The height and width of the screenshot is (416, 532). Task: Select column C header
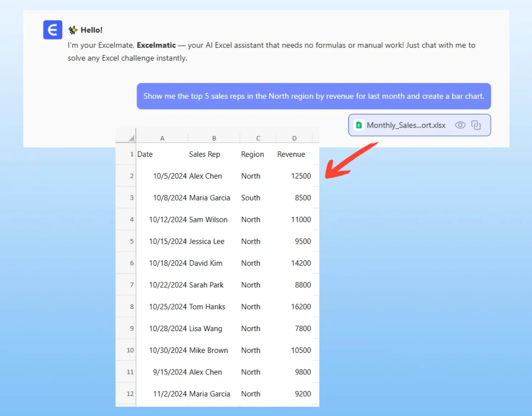258,138
